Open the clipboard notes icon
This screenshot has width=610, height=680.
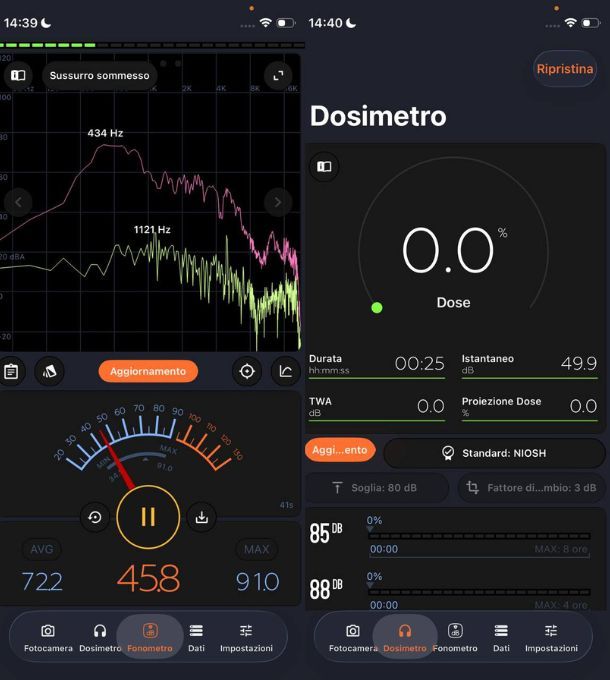(x=11, y=371)
